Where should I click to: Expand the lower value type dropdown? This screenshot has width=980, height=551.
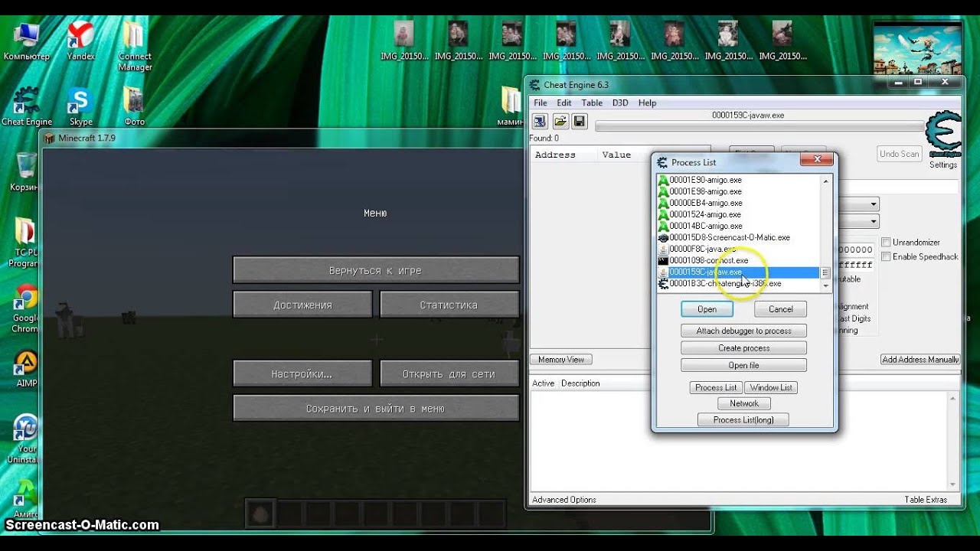pyautogui.click(x=874, y=222)
